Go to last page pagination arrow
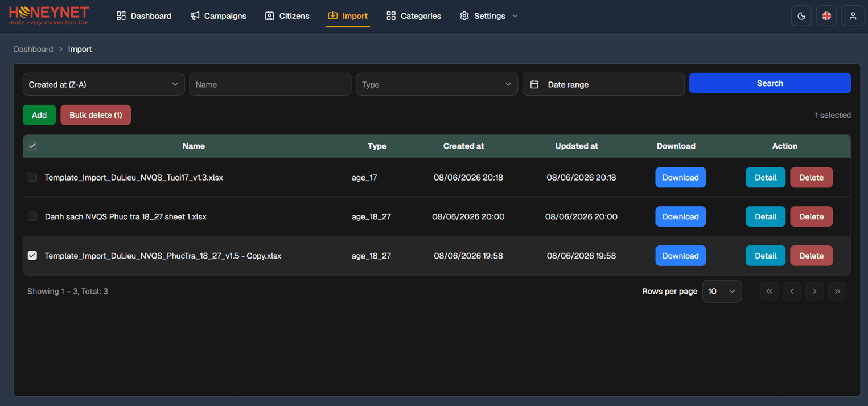This screenshot has width=868, height=406. 837,291
